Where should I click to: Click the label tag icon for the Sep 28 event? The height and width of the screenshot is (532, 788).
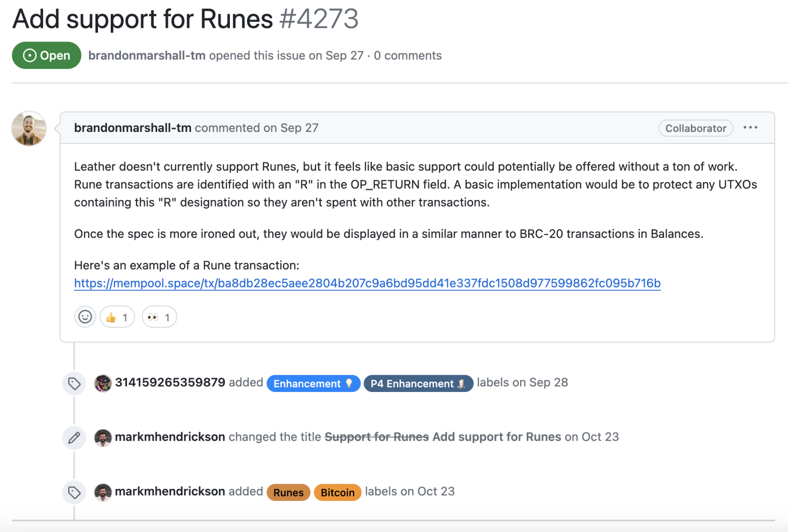coord(74,383)
